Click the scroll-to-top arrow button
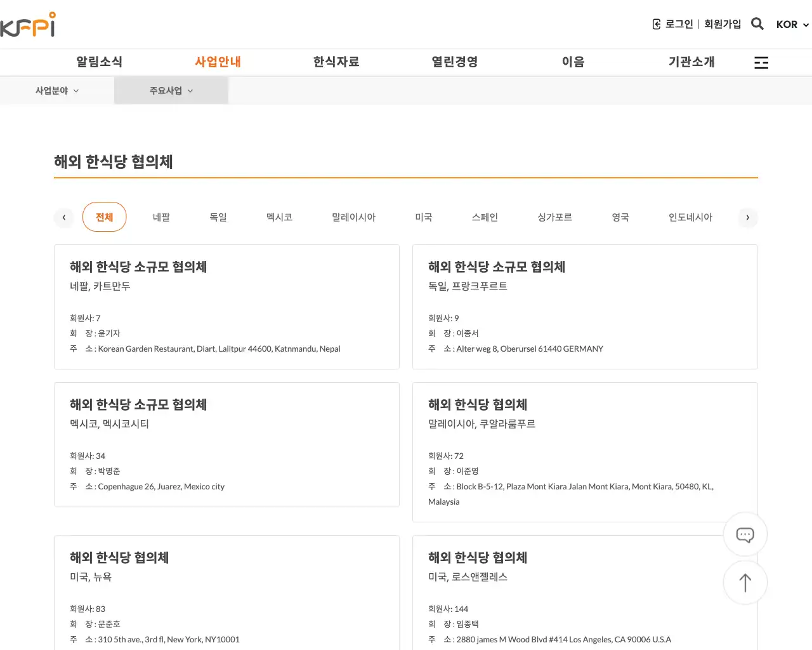Viewport: 812px width, 650px height. (745, 583)
